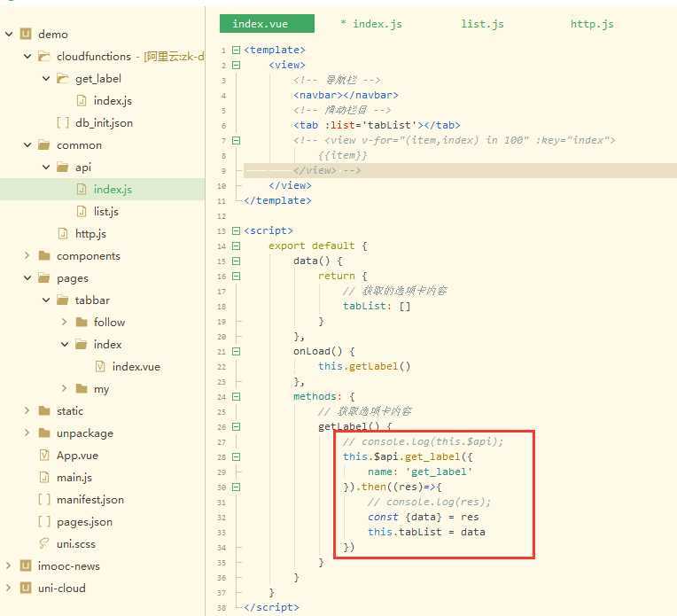Collapse the index folder under tabbar

(x=65, y=344)
